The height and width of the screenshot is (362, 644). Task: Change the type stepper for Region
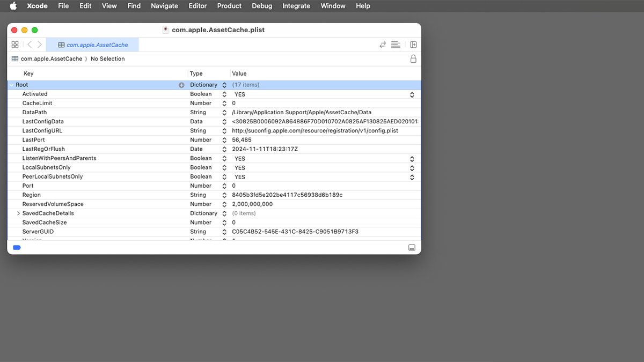pyautogui.click(x=224, y=195)
